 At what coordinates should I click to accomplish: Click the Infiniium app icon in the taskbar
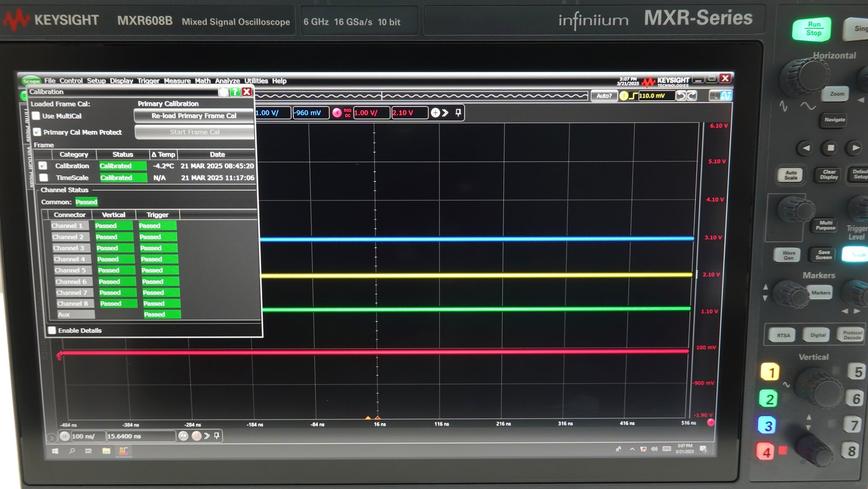[x=123, y=451]
